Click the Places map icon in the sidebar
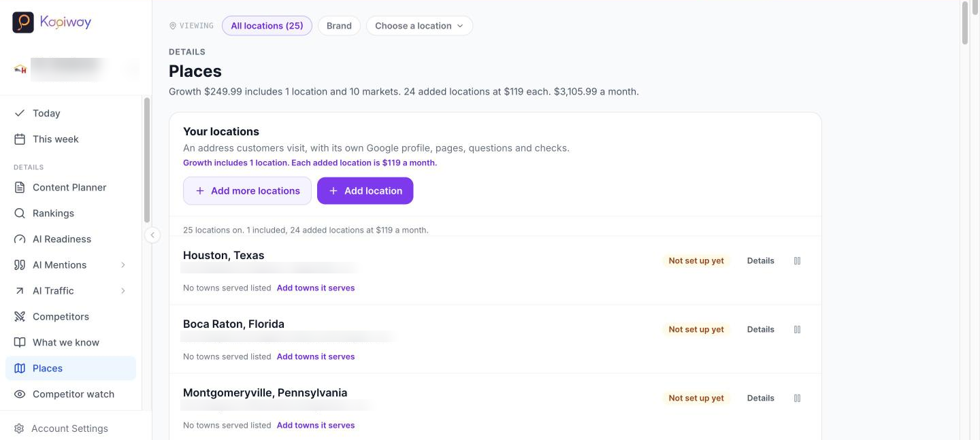Viewport: 980px width, 440px height. click(20, 368)
